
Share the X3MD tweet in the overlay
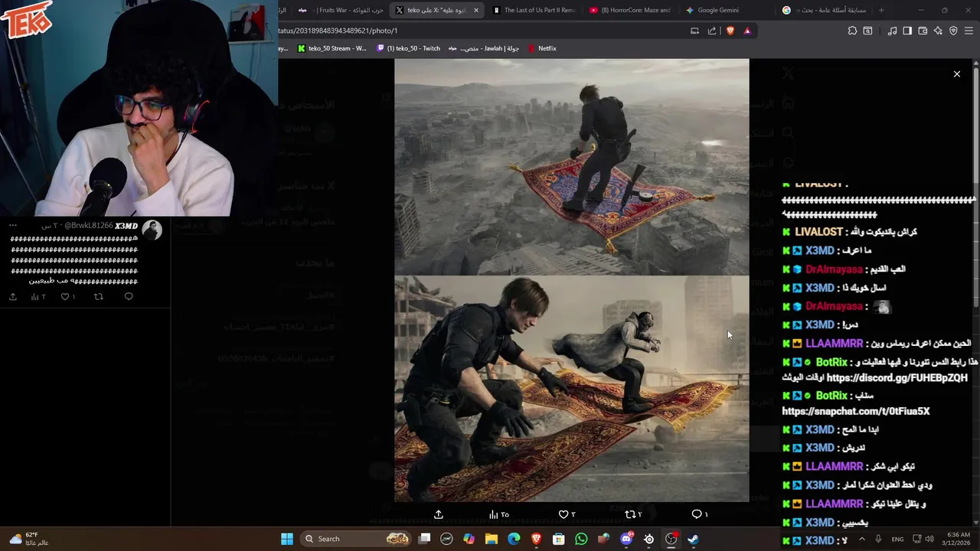13,296
